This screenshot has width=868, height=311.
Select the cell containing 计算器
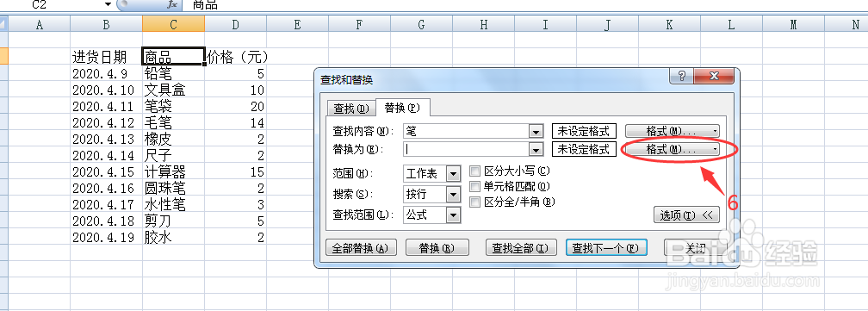pyautogui.click(x=173, y=171)
